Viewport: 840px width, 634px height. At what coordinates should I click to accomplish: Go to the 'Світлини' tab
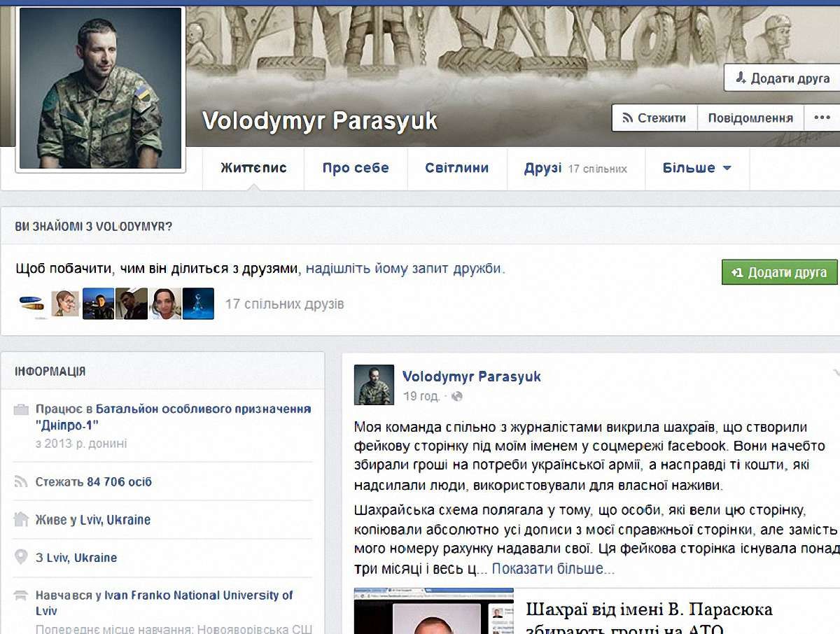(457, 168)
